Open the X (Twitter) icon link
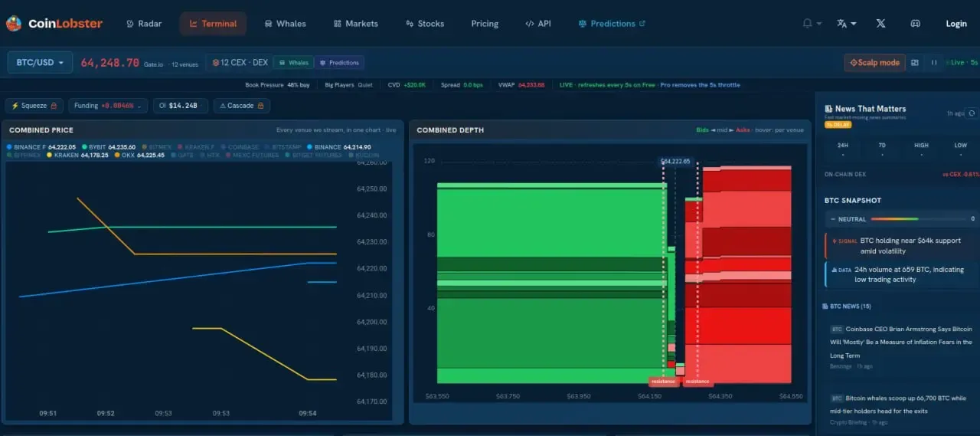Viewport: 980px width, 436px height. (880, 24)
